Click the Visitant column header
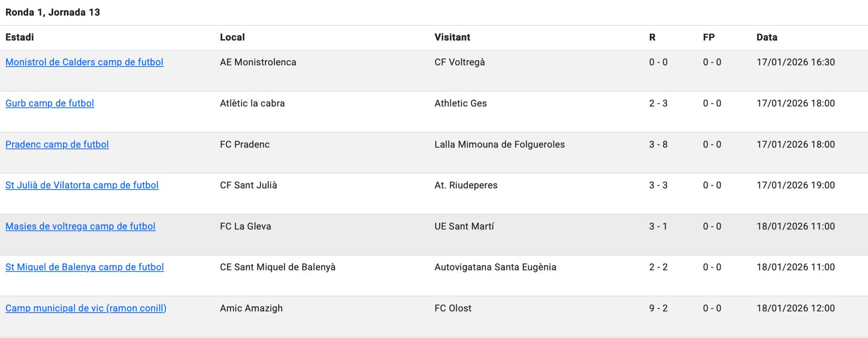 (x=452, y=37)
